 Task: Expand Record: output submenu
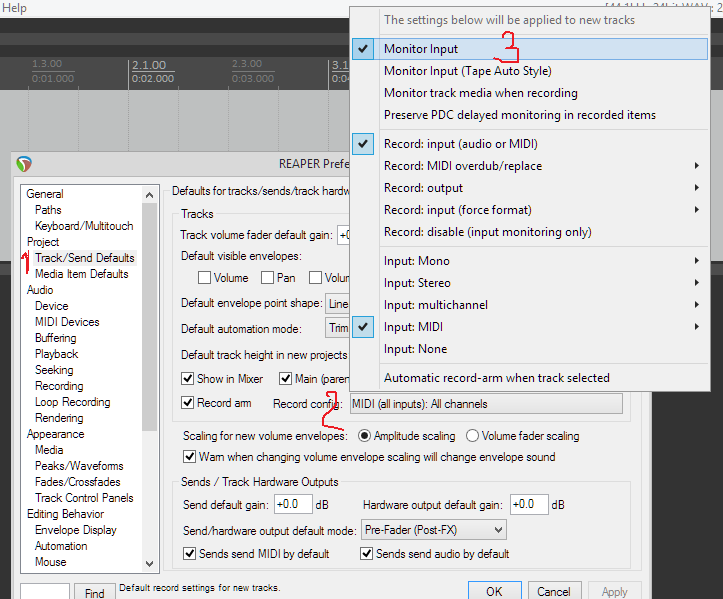(x=529, y=188)
